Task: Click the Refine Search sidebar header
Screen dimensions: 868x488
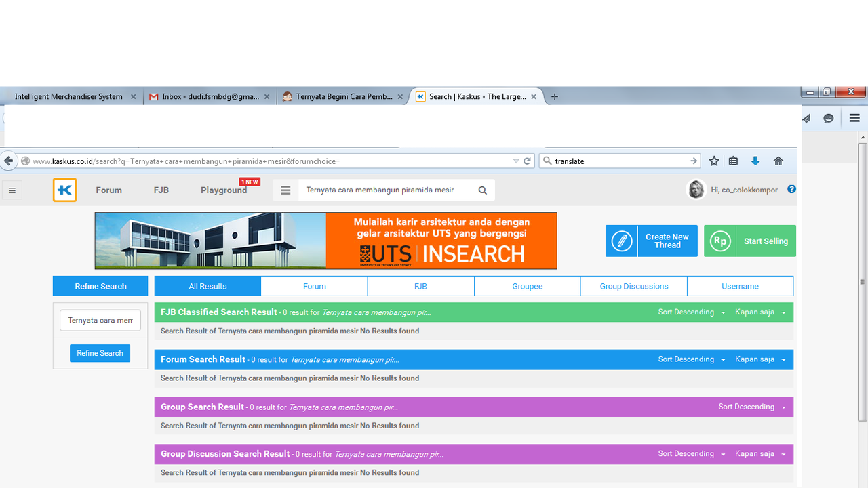Action: (x=100, y=286)
